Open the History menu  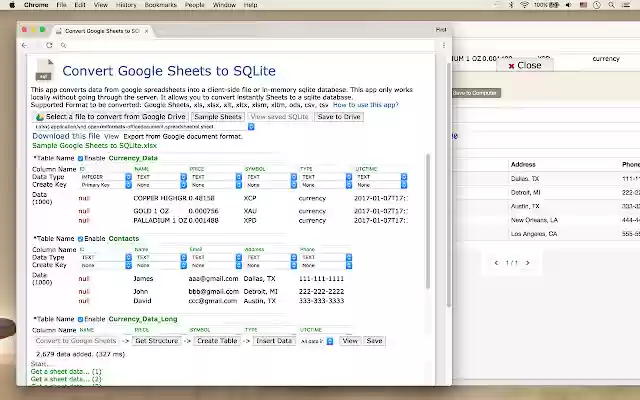coord(126,5)
